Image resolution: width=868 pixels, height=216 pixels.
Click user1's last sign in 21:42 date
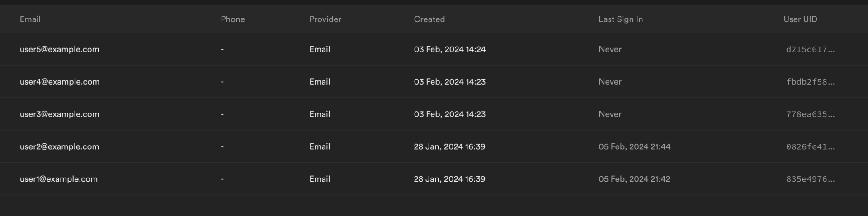tap(634, 179)
